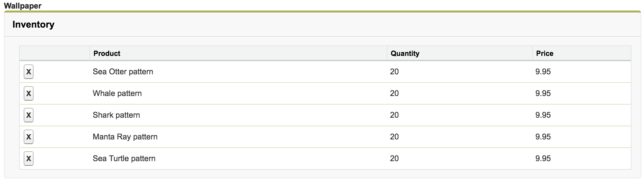The height and width of the screenshot is (196, 644).
Task: Click the Shark pattern product name
Action: [x=116, y=115]
